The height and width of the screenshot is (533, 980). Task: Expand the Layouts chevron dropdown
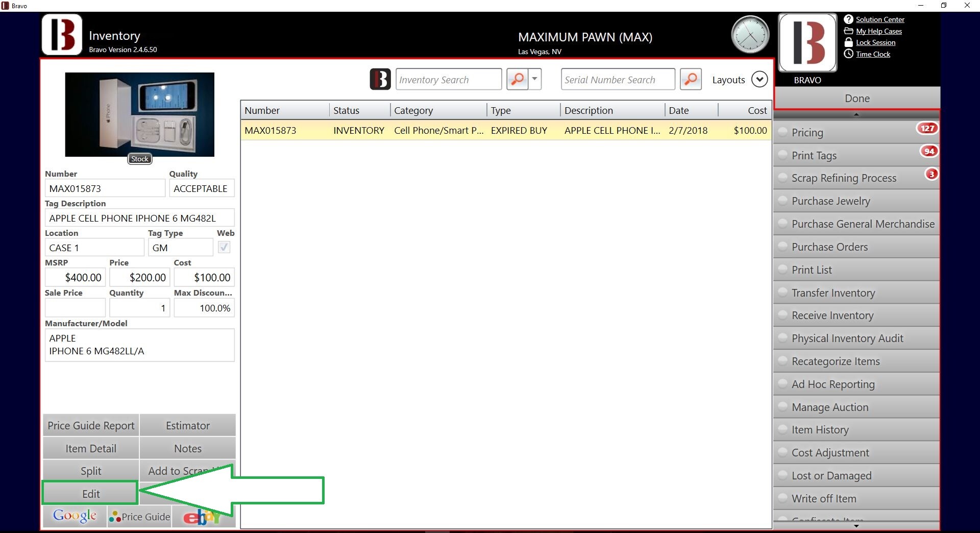(x=759, y=80)
